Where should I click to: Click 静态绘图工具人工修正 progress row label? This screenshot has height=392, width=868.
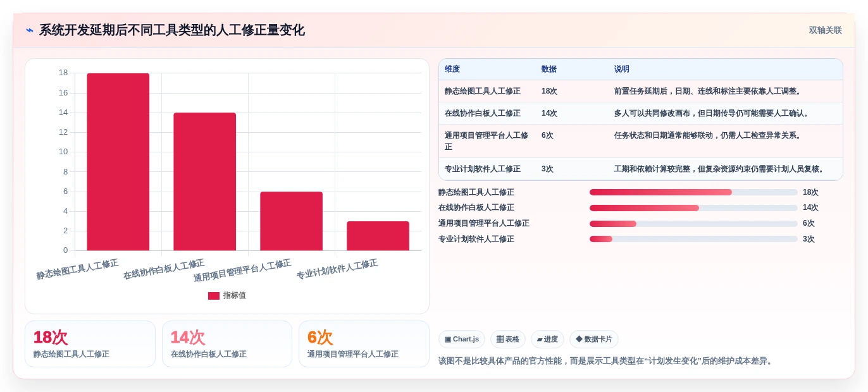pyautogui.click(x=476, y=192)
